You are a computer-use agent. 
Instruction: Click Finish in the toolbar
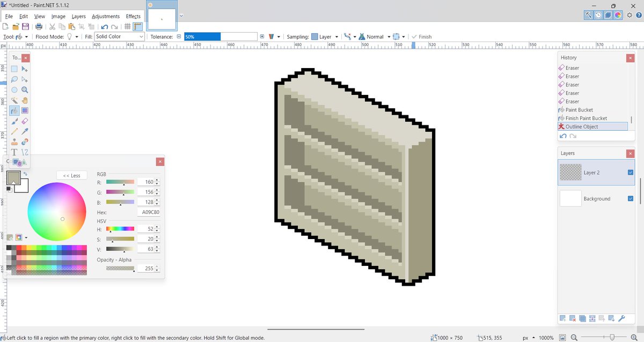pos(421,36)
